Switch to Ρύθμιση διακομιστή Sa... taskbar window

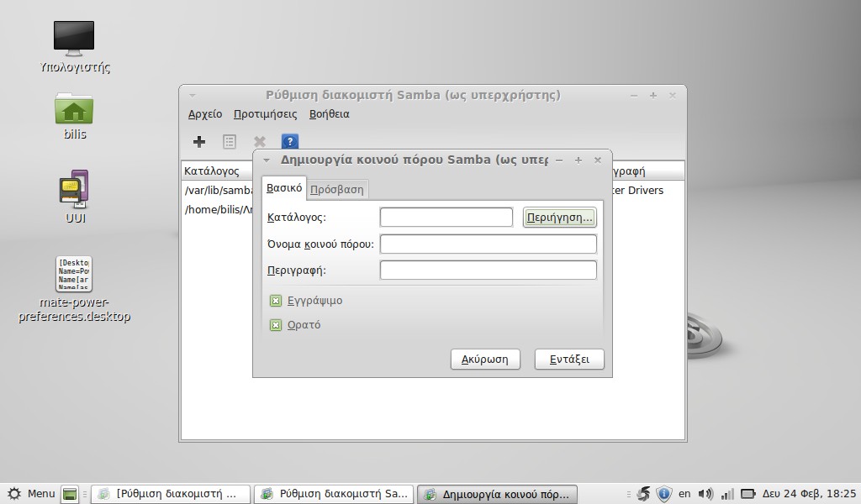point(335,494)
